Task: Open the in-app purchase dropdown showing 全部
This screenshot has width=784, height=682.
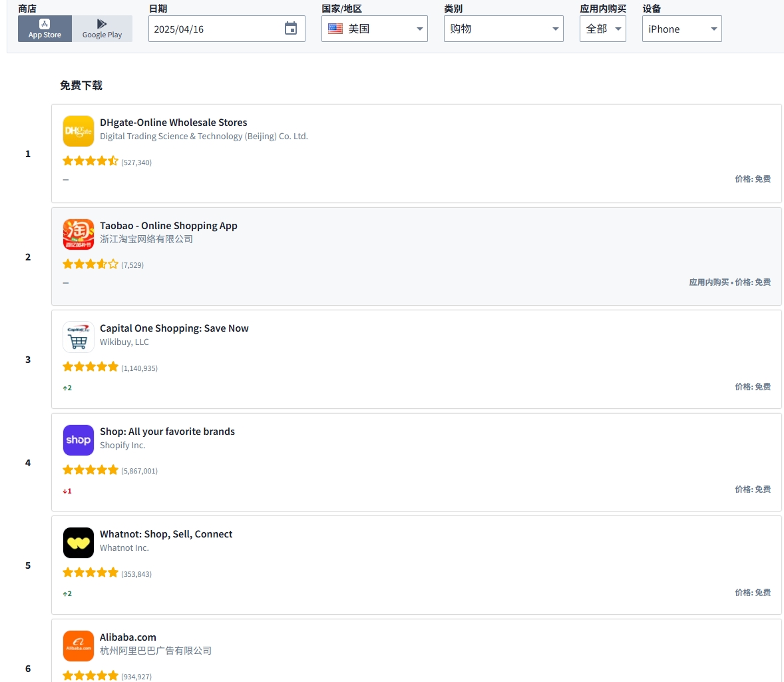Action: point(603,29)
